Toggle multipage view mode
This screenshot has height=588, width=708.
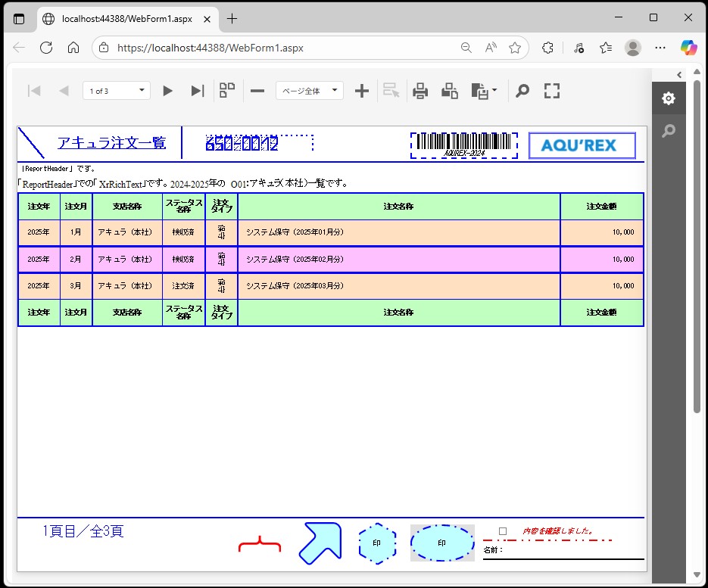[x=227, y=91]
